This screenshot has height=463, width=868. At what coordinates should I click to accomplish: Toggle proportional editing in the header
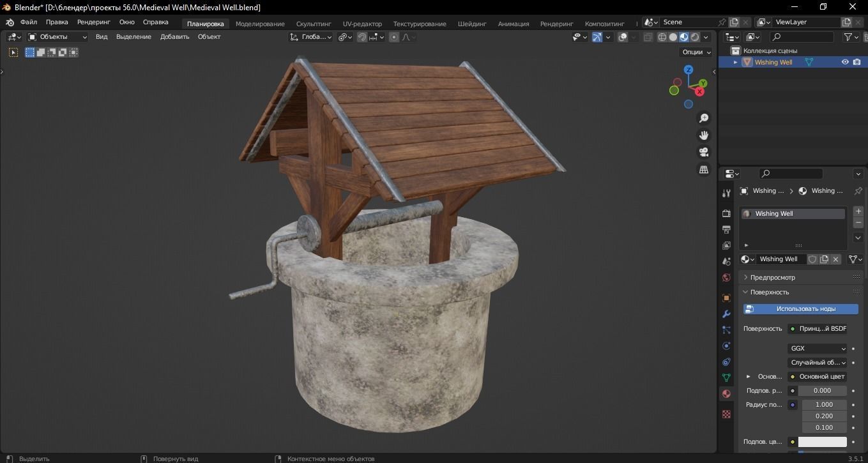tap(393, 36)
